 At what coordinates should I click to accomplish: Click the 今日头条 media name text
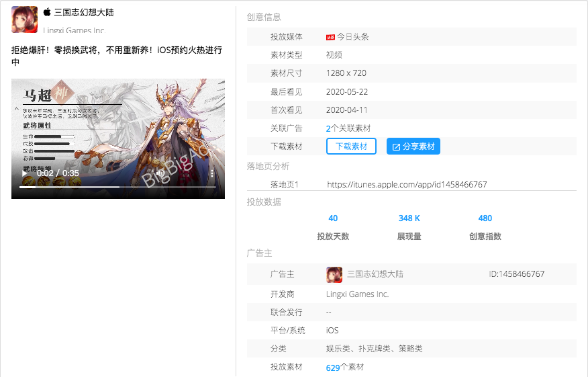[x=353, y=37]
